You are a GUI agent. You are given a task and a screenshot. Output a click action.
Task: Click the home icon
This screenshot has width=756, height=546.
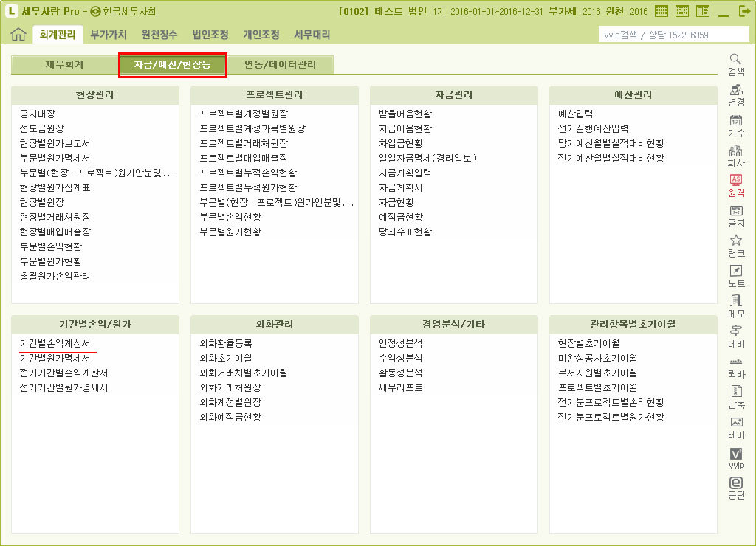point(18,34)
